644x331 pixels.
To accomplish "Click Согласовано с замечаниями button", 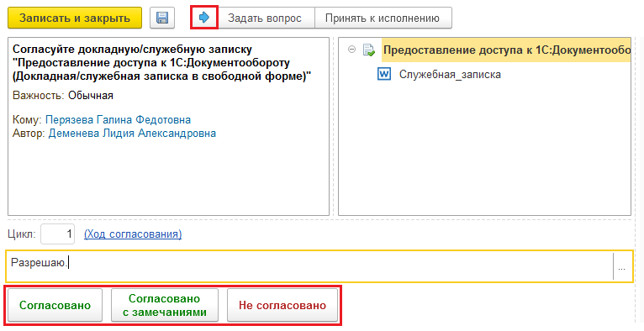I will click(165, 305).
